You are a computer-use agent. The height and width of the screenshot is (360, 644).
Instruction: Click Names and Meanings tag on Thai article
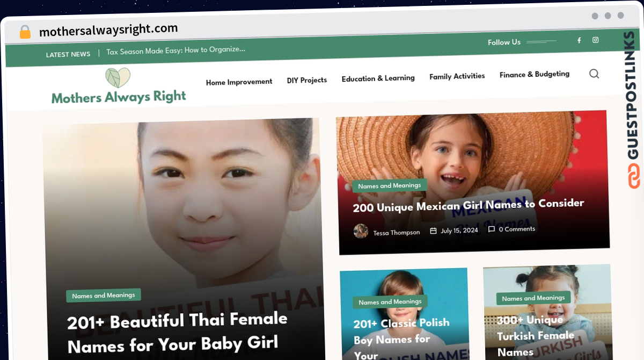[104, 296]
